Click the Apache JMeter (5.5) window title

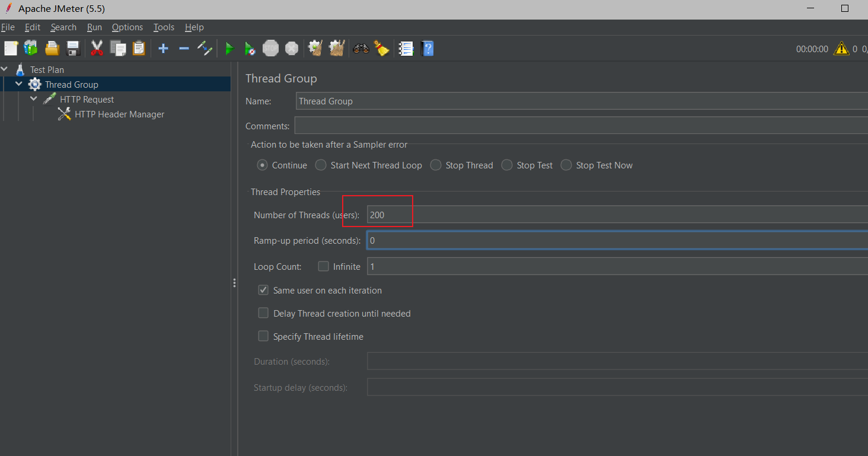(62, 9)
